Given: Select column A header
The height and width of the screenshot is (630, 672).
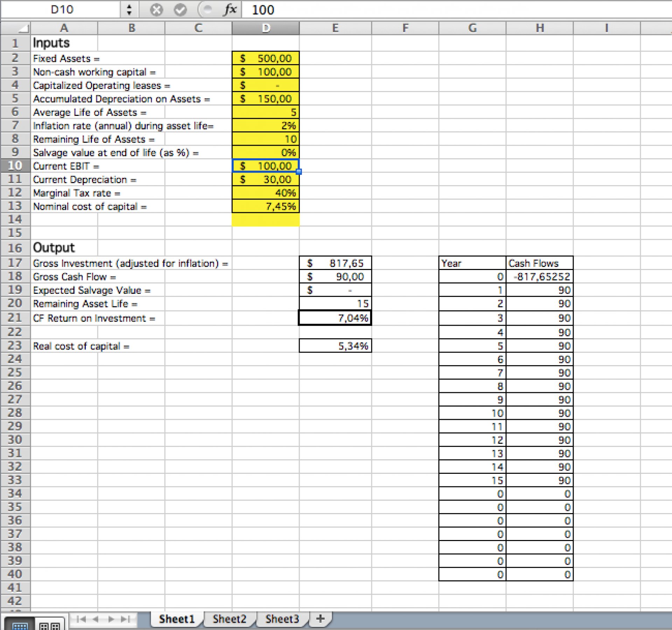Looking at the screenshot, I should point(64,28).
